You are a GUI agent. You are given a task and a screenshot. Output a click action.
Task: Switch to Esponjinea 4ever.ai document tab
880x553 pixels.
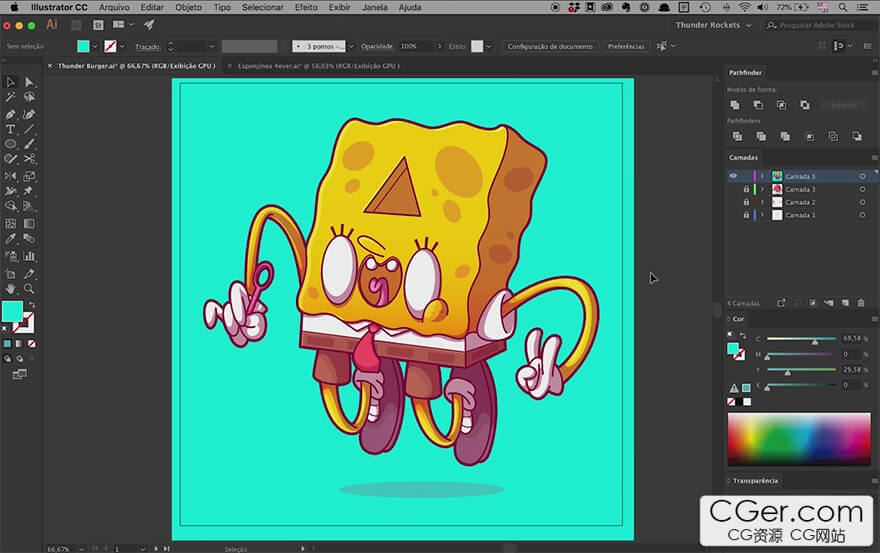318,66
